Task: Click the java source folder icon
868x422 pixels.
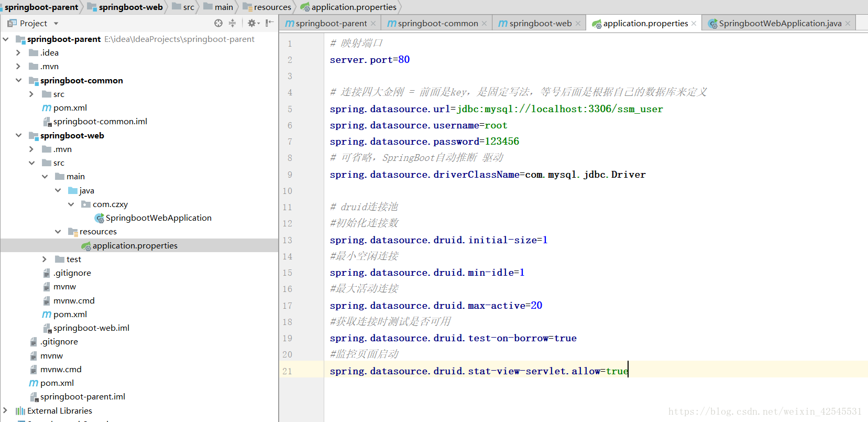Action: [73, 190]
